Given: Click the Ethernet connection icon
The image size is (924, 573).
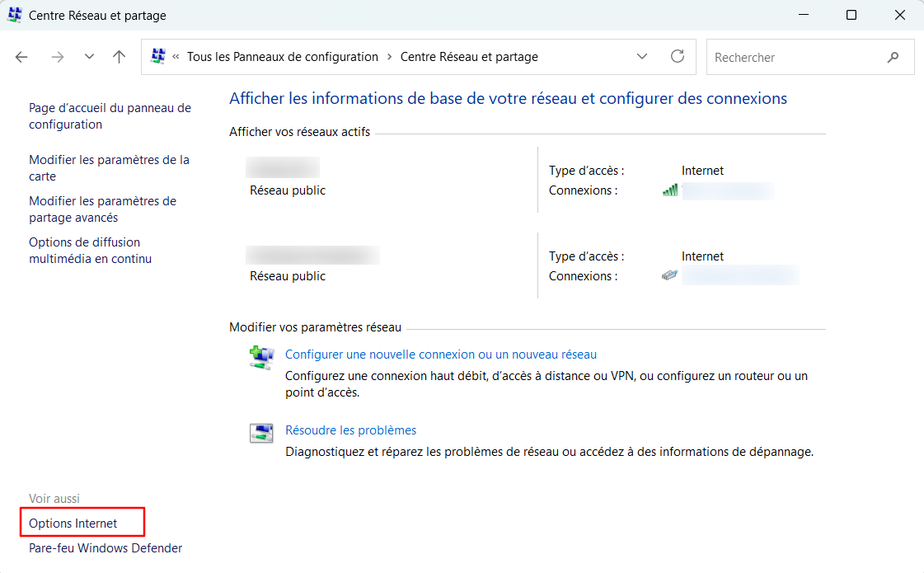Looking at the screenshot, I should coord(669,275).
